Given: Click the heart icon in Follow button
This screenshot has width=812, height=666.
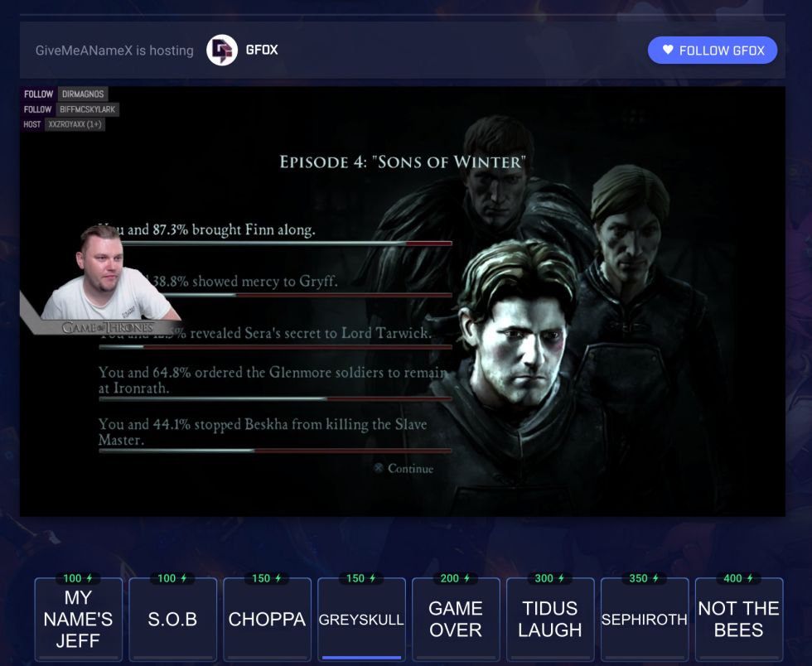Looking at the screenshot, I should tap(668, 50).
